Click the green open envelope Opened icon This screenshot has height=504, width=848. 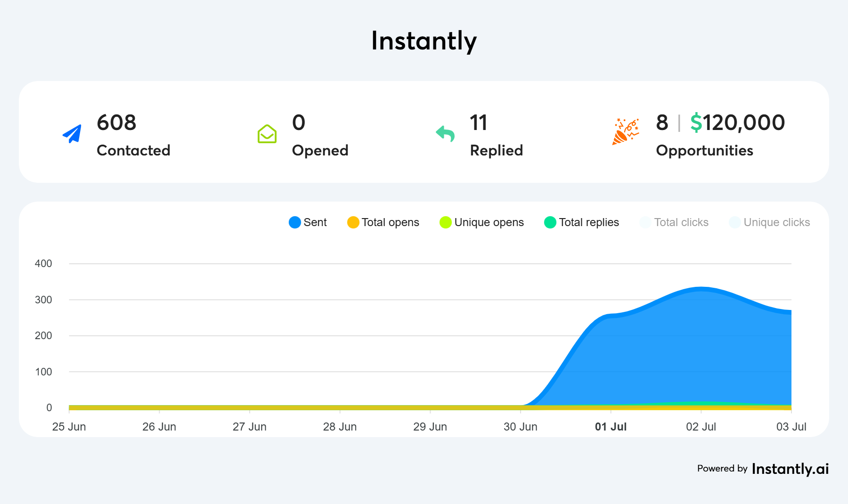tap(267, 134)
